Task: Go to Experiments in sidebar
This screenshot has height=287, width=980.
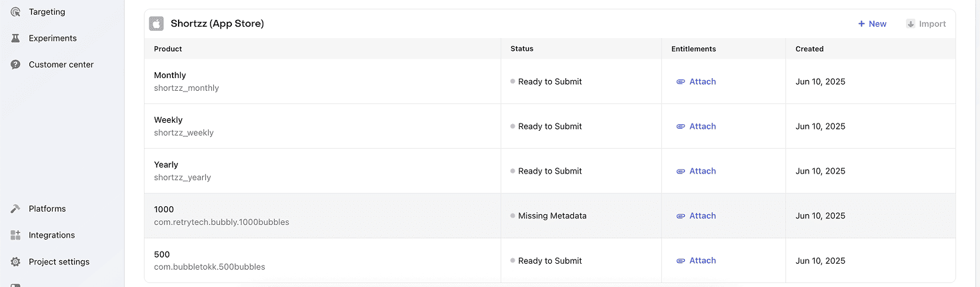Action: pos(52,39)
